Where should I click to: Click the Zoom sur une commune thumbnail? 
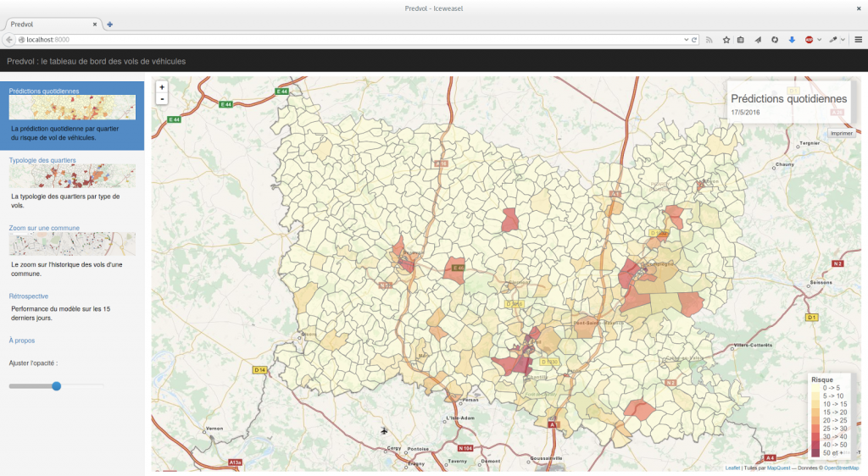click(x=72, y=244)
